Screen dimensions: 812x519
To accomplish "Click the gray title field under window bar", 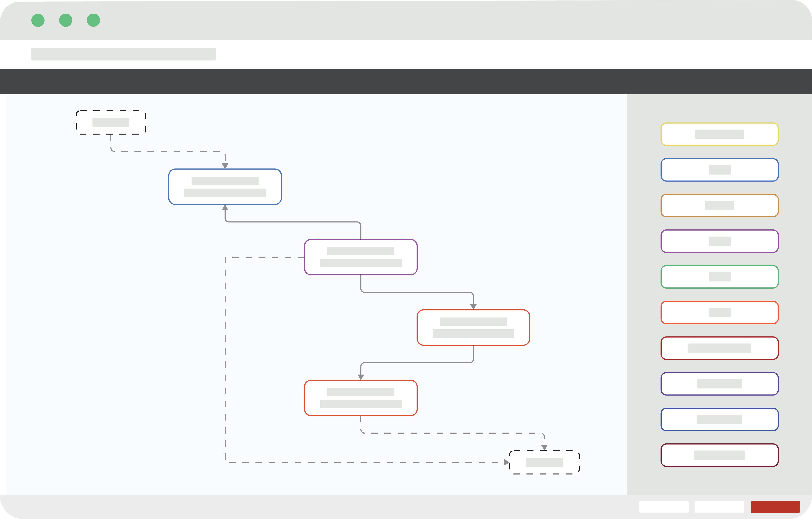I will pyautogui.click(x=123, y=54).
